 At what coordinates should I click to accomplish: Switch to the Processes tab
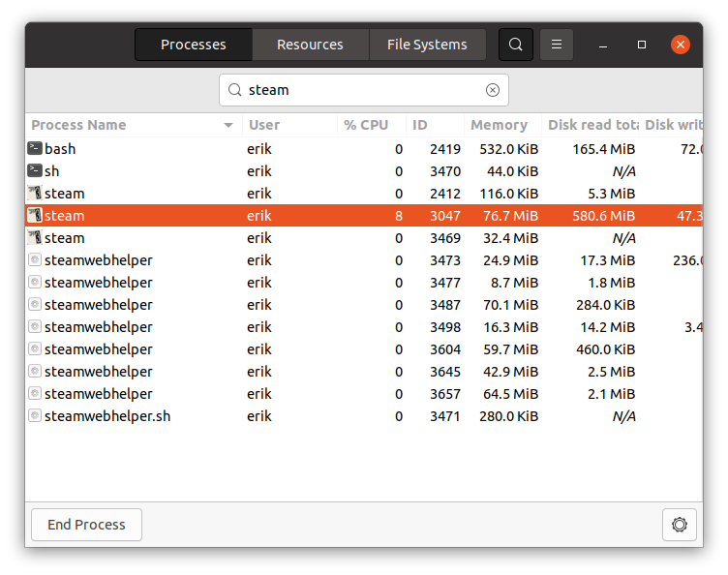194,45
